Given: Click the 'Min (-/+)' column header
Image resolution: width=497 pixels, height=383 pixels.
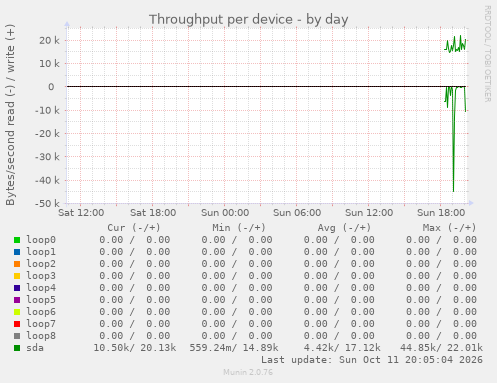Looking at the screenshot, I should pos(239,228).
